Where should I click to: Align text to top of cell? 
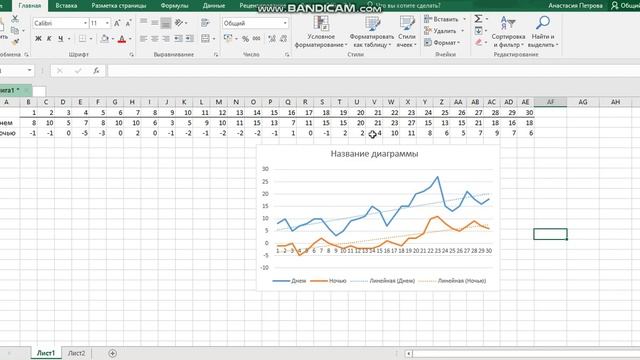click(x=144, y=22)
